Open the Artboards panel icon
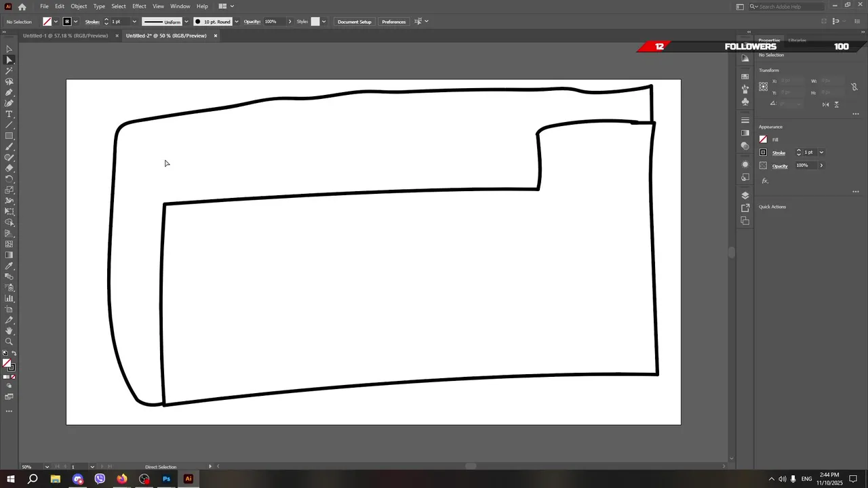Screen dimensions: 868x488 [x=745, y=221]
